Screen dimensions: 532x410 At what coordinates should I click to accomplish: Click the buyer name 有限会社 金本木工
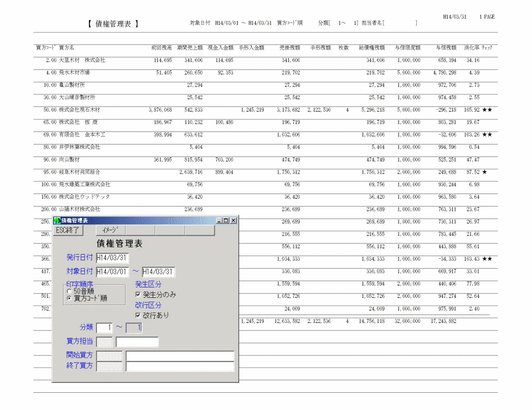[x=82, y=135]
